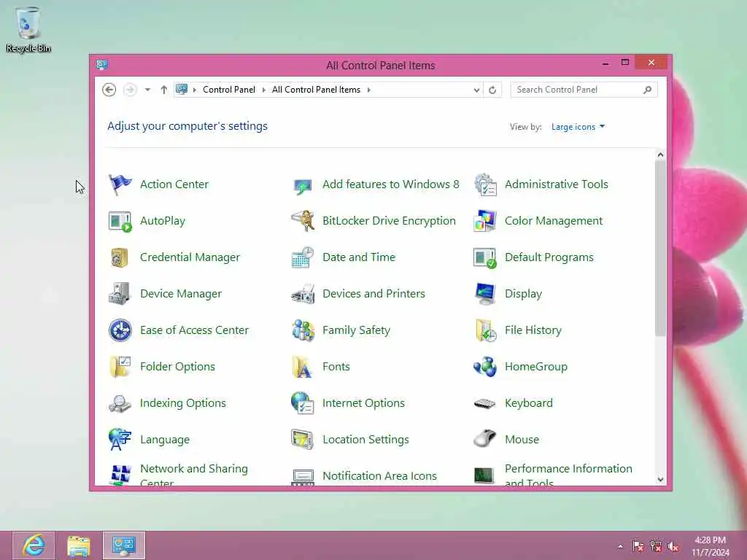747x560 pixels.
Task: Open the Default Programs icon
Action: 485,257
